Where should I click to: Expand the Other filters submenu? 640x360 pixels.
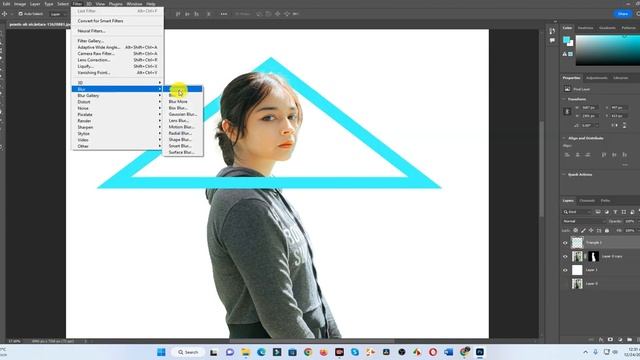(x=117, y=146)
